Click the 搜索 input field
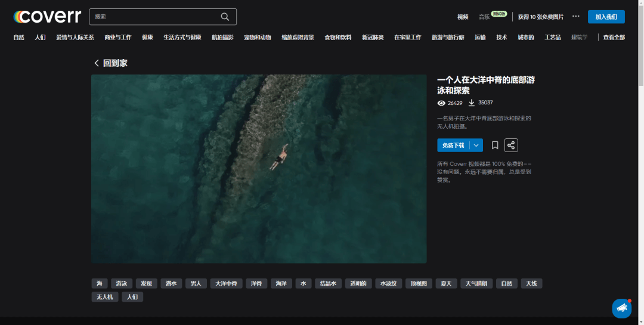 (155, 17)
